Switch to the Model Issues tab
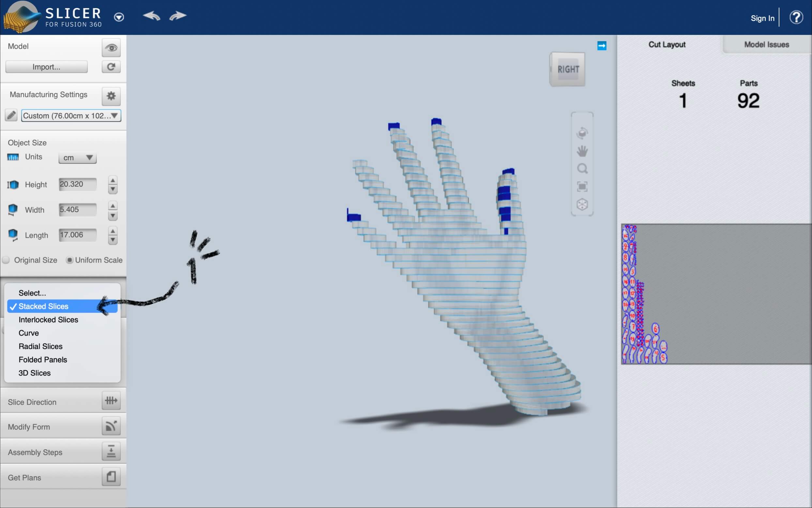 (766, 45)
